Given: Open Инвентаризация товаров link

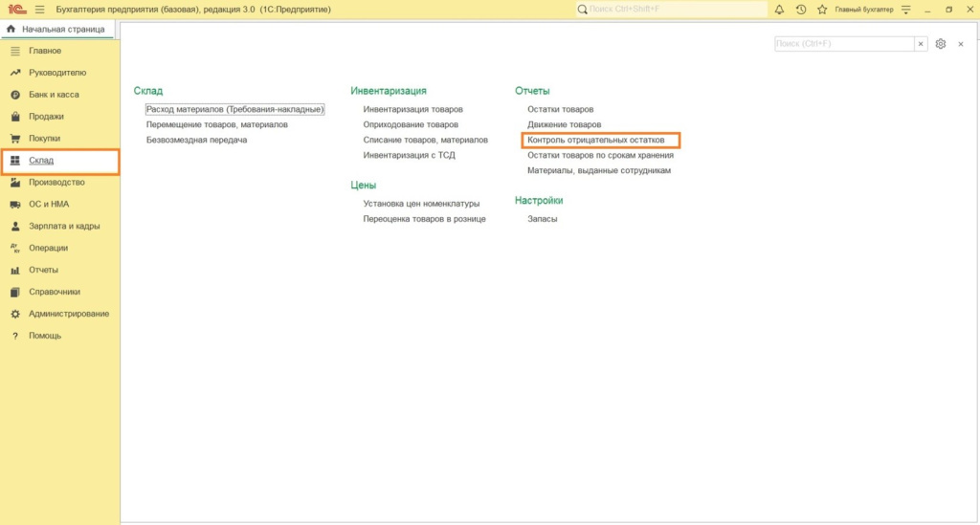Looking at the screenshot, I should pos(412,110).
